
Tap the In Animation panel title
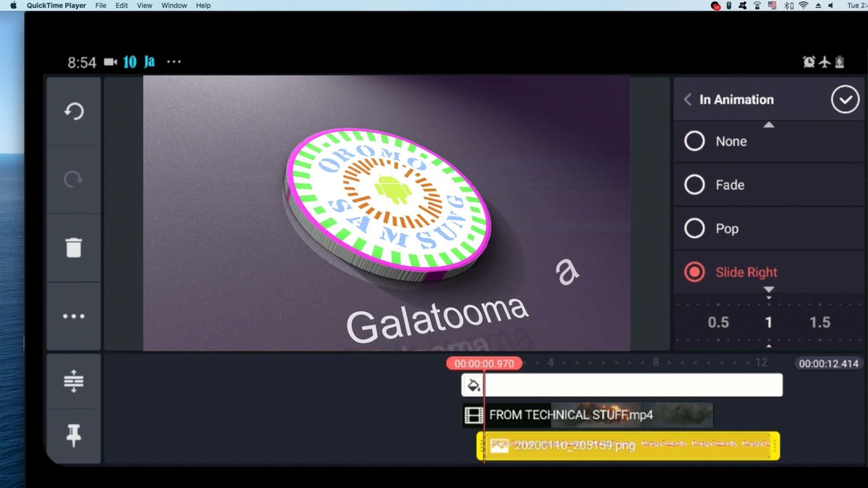pyautogui.click(x=736, y=99)
